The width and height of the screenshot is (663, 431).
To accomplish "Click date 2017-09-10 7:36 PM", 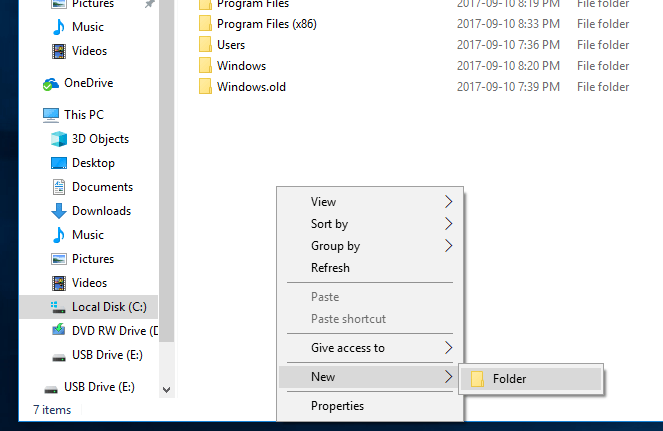I will pos(508,45).
